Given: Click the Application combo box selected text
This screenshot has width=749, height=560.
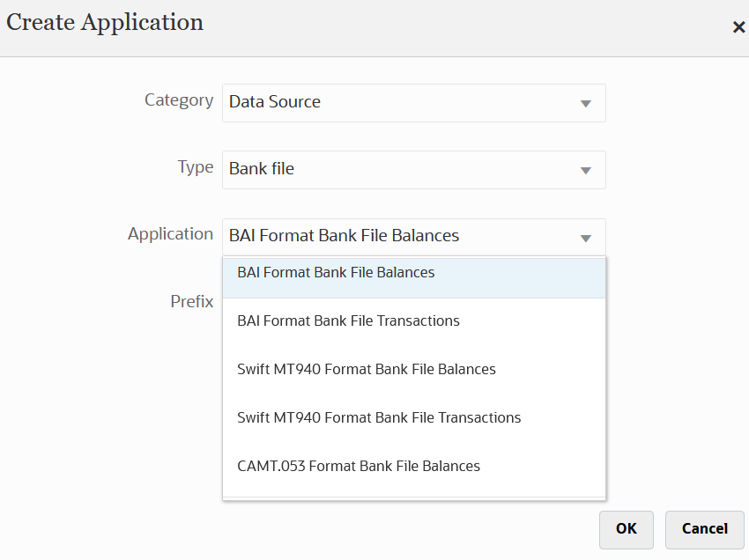Looking at the screenshot, I should (x=344, y=236).
